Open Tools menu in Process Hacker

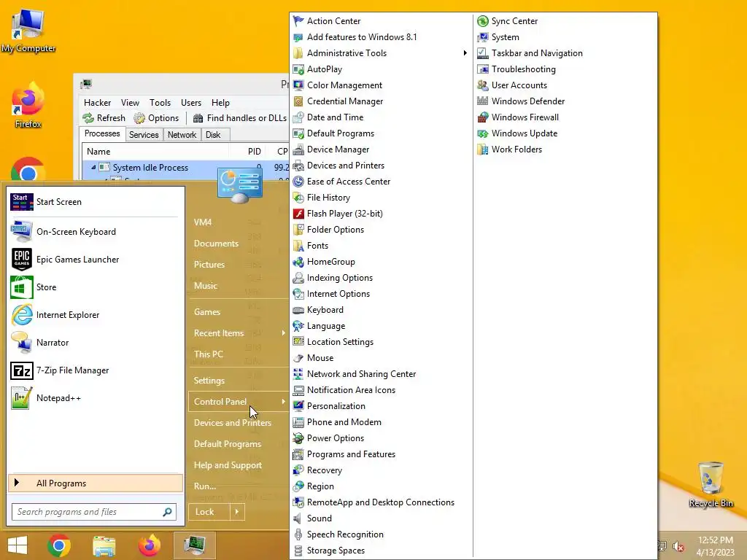coord(160,103)
